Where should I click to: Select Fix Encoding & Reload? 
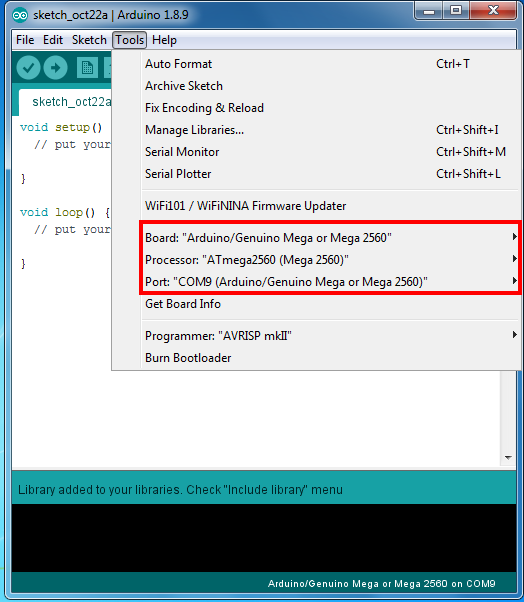click(x=331, y=108)
